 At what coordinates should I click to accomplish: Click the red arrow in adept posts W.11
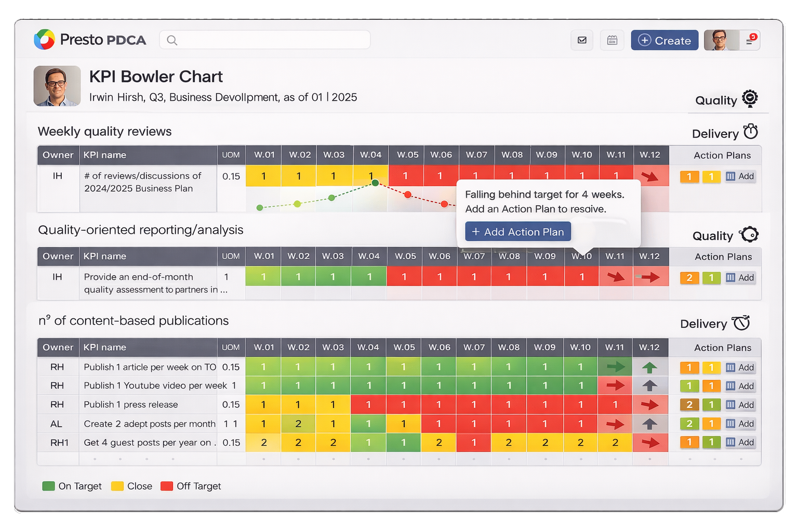point(615,424)
